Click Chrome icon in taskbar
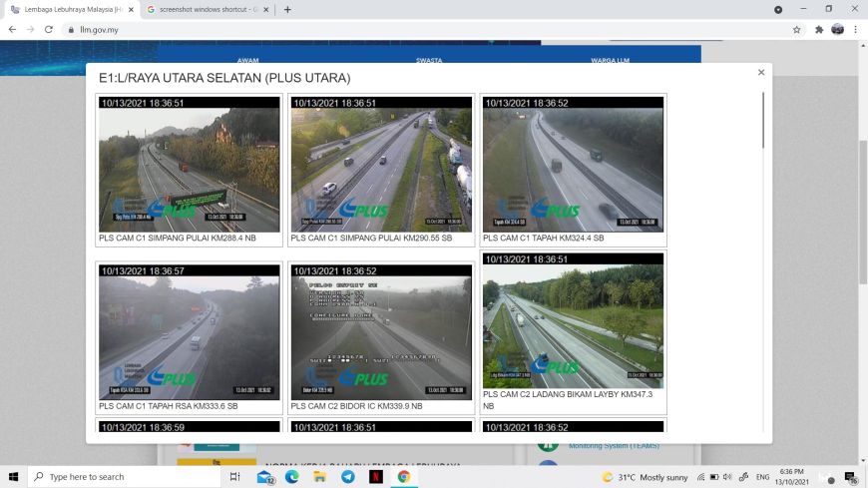The width and height of the screenshot is (868, 488). coord(403,477)
